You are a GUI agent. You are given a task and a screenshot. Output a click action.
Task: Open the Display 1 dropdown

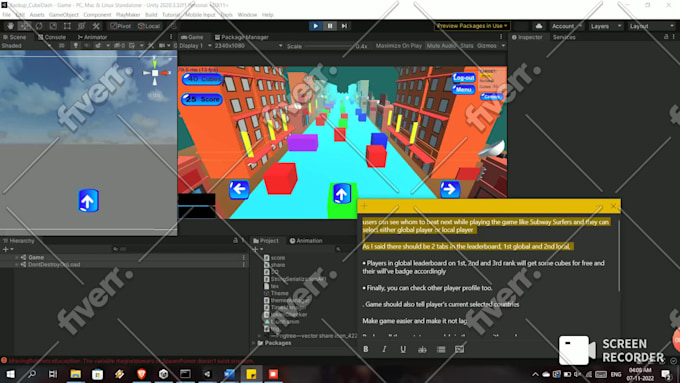(195, 46)
